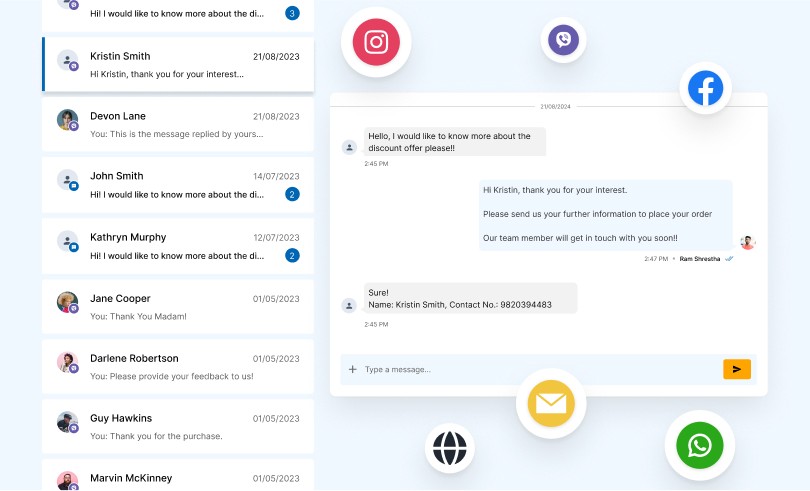Click the 2:47 PM timestamp

pos(656,259)
